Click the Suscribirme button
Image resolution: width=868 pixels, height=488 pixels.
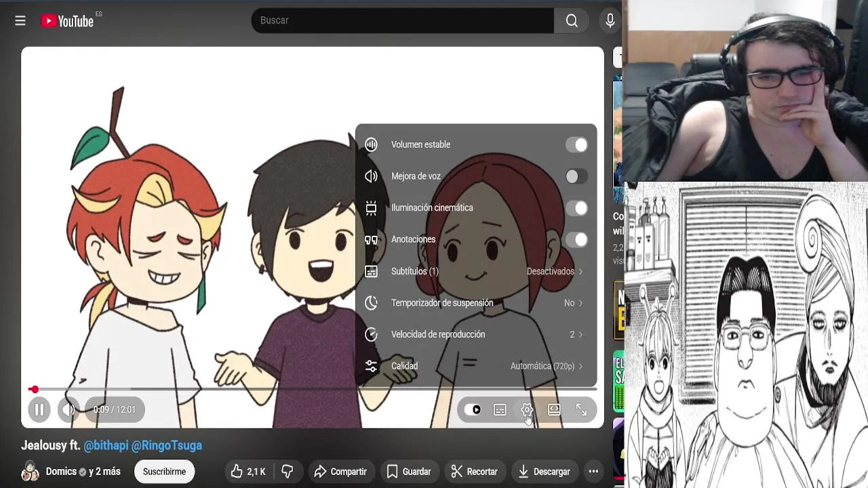[164, 472]
